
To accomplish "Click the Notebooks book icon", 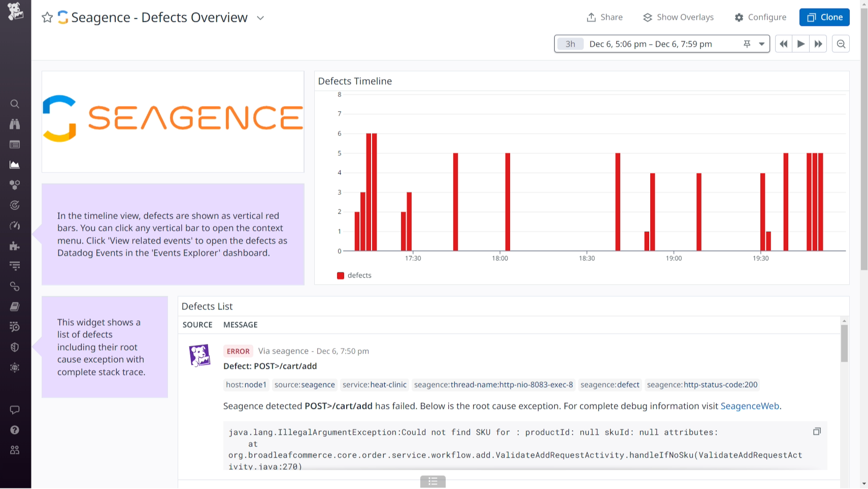I will (x=15, y=306).
